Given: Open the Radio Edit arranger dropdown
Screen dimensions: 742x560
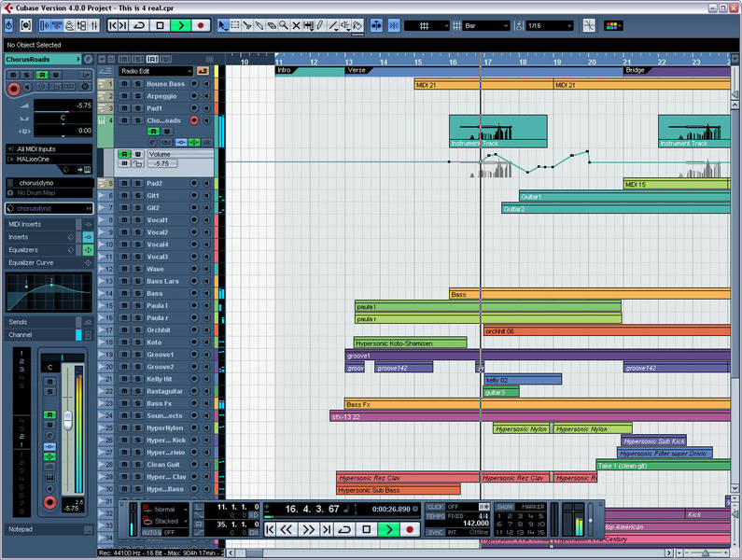Looking at the screenshot, I should tap(155, 71).
